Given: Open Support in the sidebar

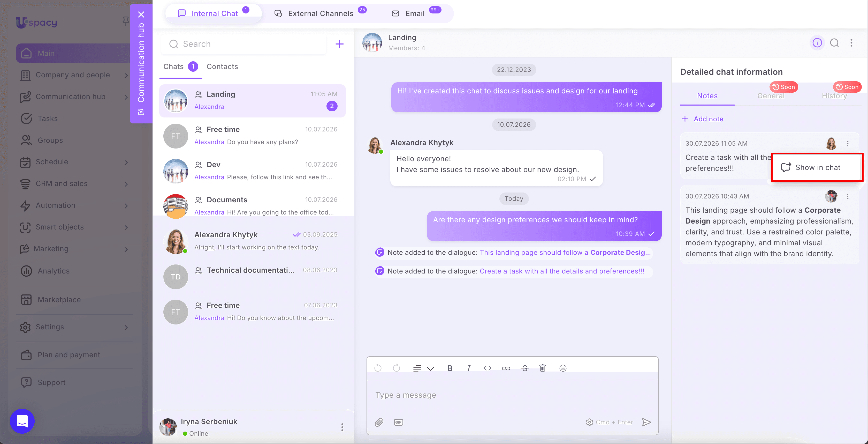Looking at the screenshot, I should coord(51,382).
